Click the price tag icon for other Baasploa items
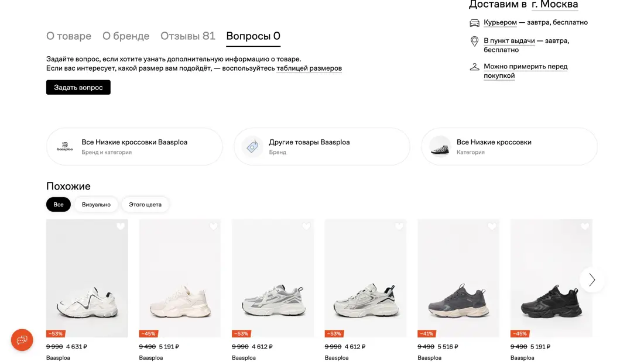The width and height of the screenshot is (644, 362). click(252, 147)
